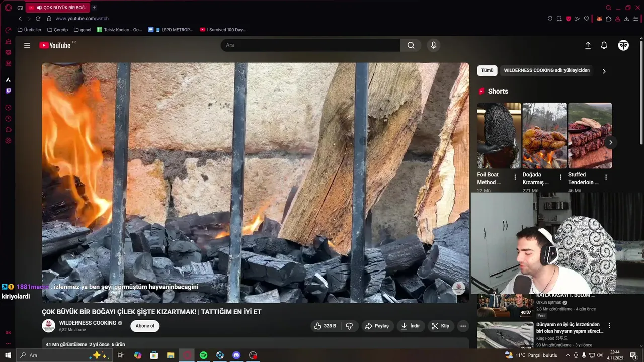The image size is (644, 362).
Task: Create a clip with Klip button
Action: [440, 326]
